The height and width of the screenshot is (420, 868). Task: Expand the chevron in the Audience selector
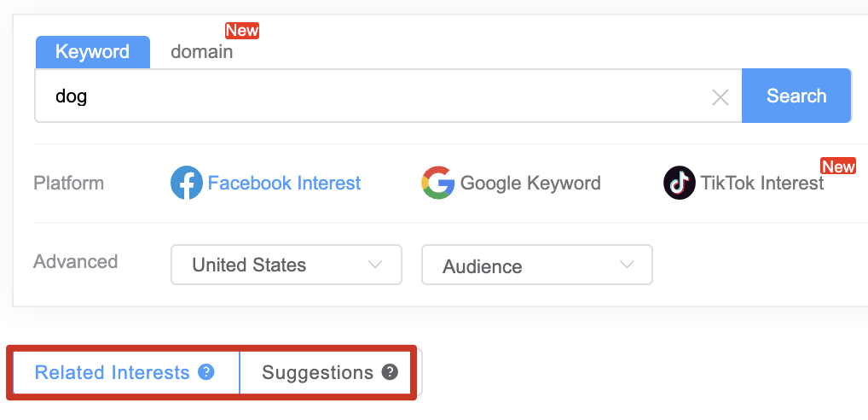tap(627, 265)
